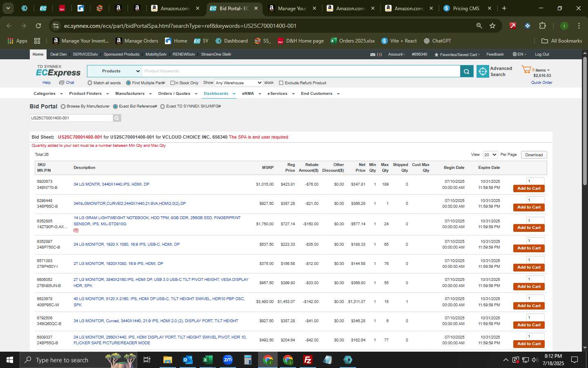Open the shopping cart icon
588x368 pixels.
(x=526, y=70)
